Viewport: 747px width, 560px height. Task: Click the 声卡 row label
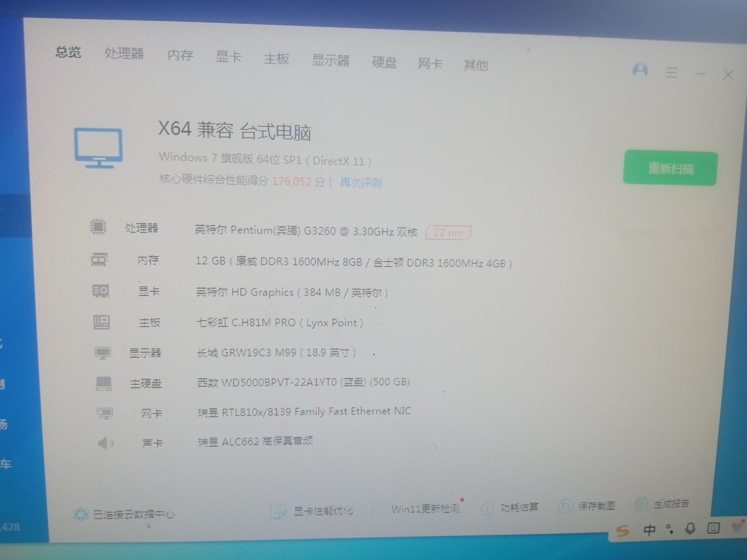pyautogui.click(x=152, y=443)
